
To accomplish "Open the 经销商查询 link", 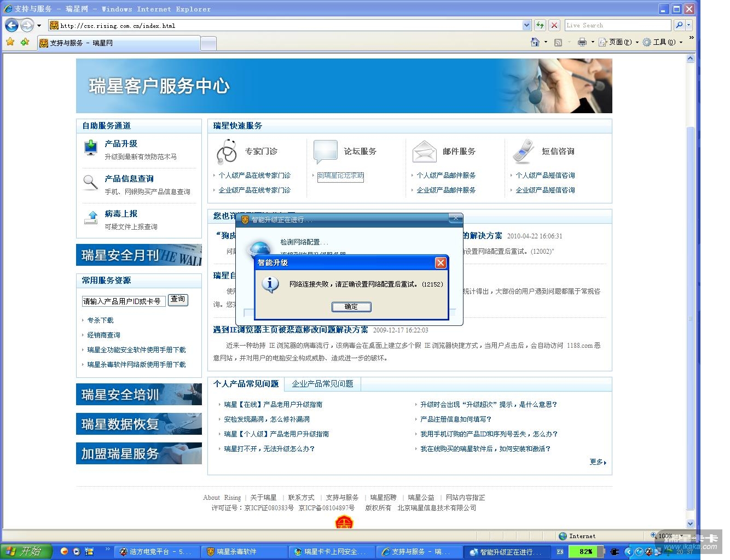I will pyautogui.click(x=103, y=335).
